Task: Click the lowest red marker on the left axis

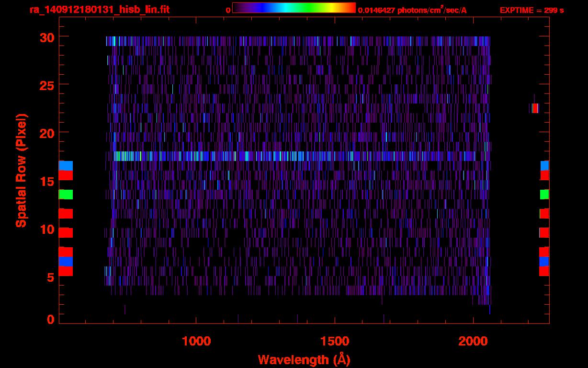Action: (66, 271)
